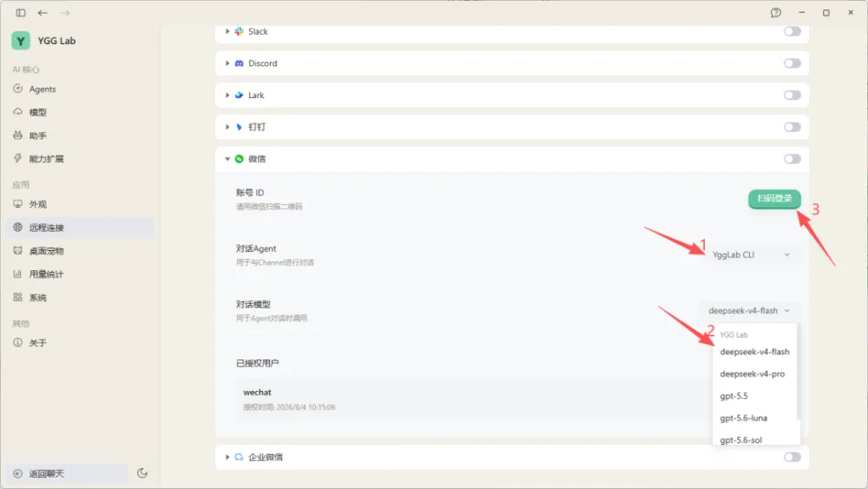Enable the 微信 channel switch

[x=792, y=159]
